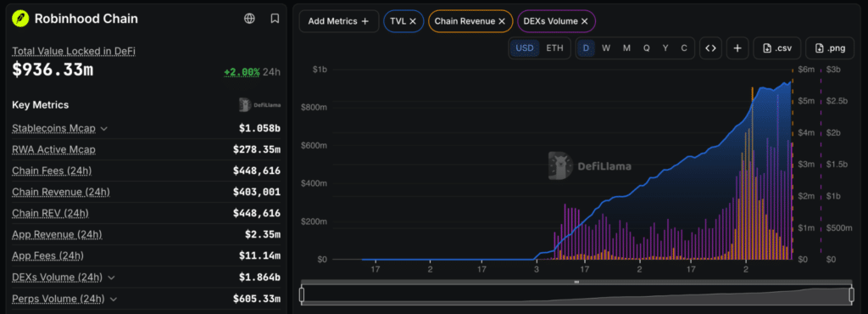
Task: Grab the right handle of range slider
Action: tap(852, 294)
